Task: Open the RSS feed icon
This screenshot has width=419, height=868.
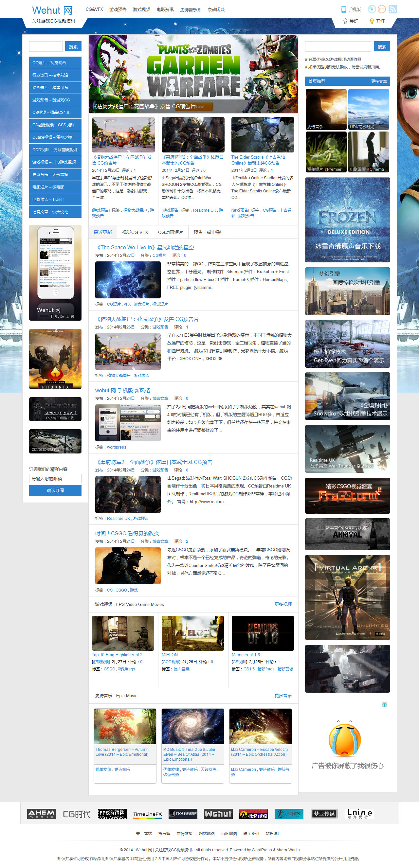Action: (393, 9)
